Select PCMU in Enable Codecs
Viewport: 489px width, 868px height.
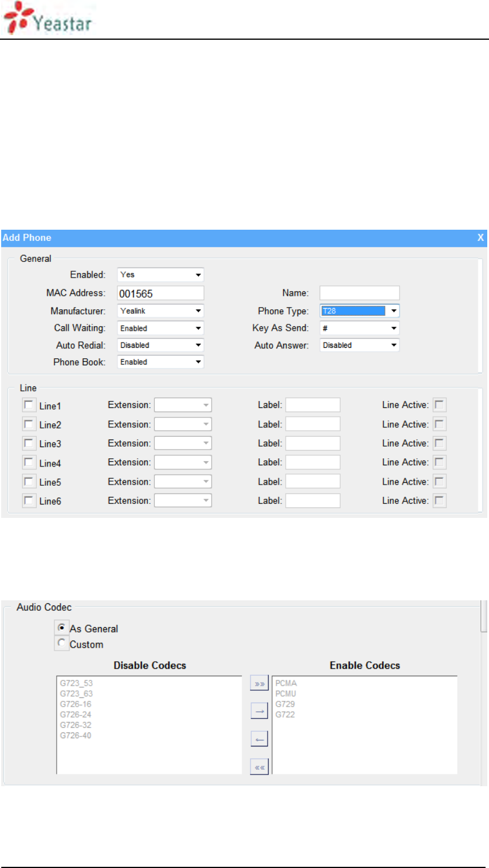pyautogui.click(x=286, y=693)
